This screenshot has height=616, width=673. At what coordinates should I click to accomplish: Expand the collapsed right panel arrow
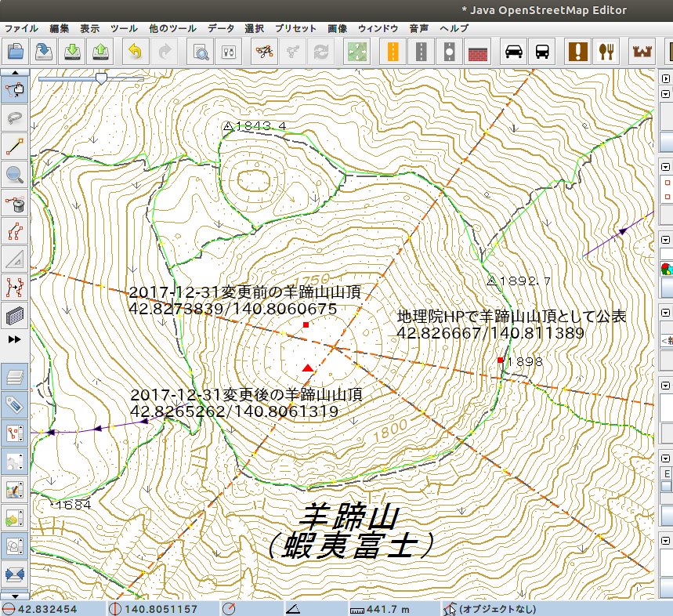point(666,78)
